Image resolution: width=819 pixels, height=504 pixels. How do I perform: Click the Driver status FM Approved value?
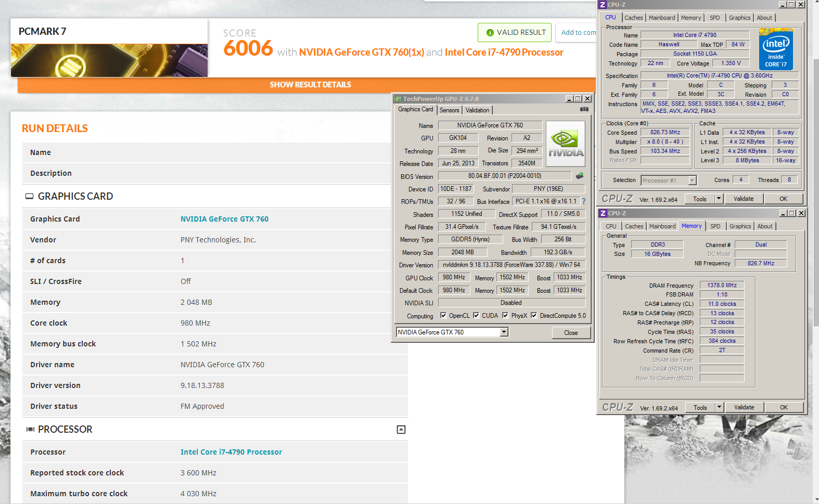click(x=202, y=406)
